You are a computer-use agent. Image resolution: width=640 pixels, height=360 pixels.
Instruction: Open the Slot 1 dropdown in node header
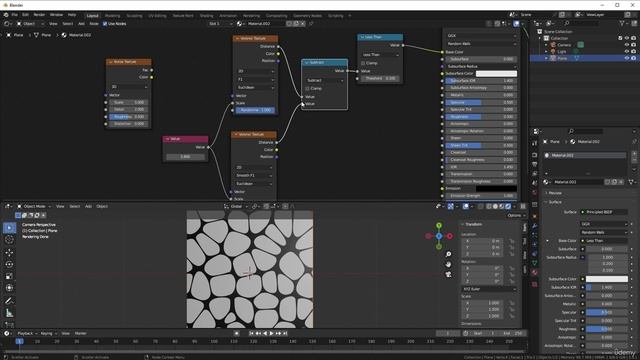(220, 24)
